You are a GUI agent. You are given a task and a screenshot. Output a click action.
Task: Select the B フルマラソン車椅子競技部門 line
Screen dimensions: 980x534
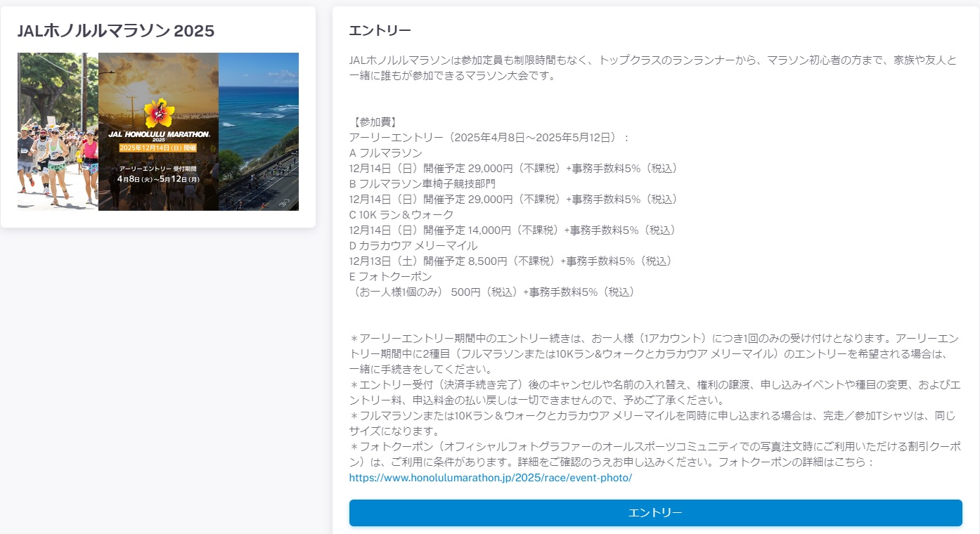point(422,183)
